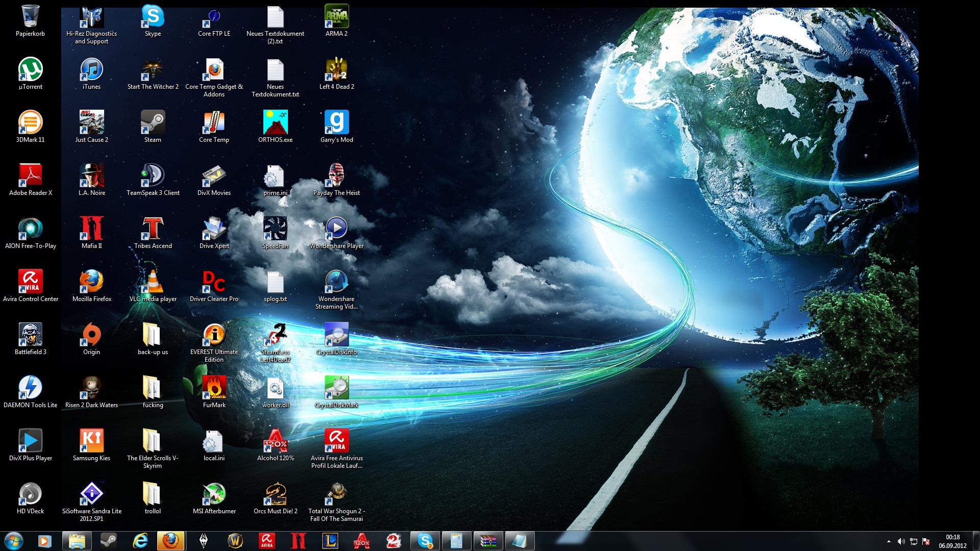This screenshot has height=551, width=980.
Task: Select EVEREST Ultimate Edition icon
Action: point(214,343)
